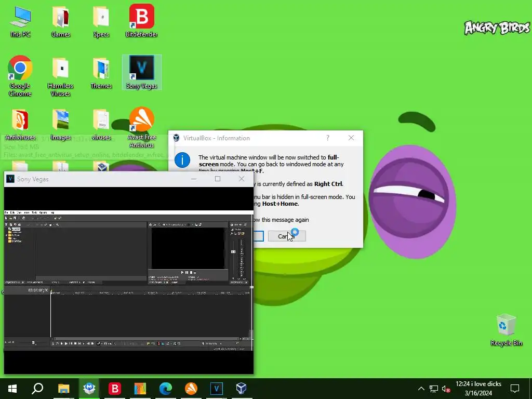Switch to Sony Vegas on the taskbar
The width and height of the screenshot is (532, 399).
click(217, 389)
